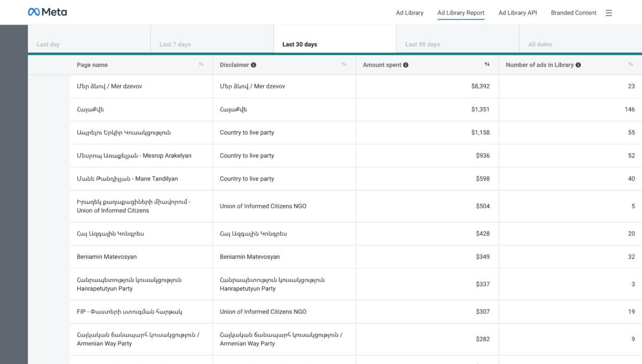642x364 pixels.
Task: Open Ad Library nav link
Action: 409,13
